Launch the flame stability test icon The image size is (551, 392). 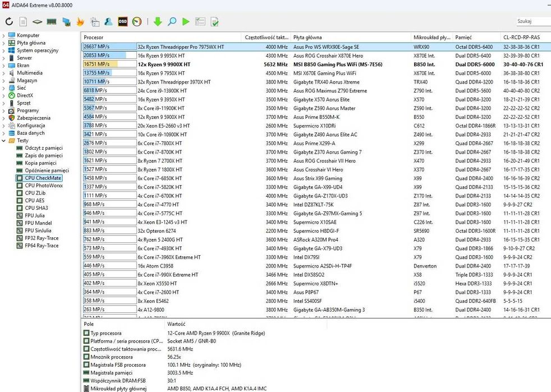click(x=80, y=22)
